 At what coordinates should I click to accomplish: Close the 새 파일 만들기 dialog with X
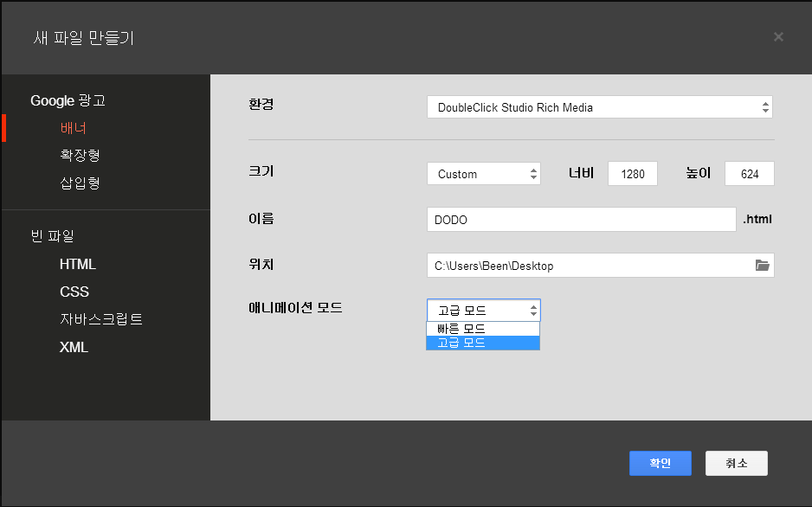point(778,36)
